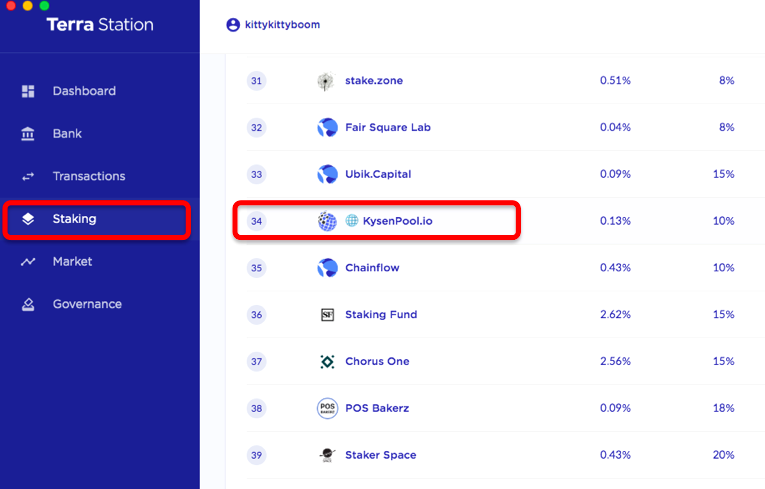The height and width of the screenshot is (489, 765).
Task: Click the 0.43% value for Chainflow
Action: pos(615,268)
